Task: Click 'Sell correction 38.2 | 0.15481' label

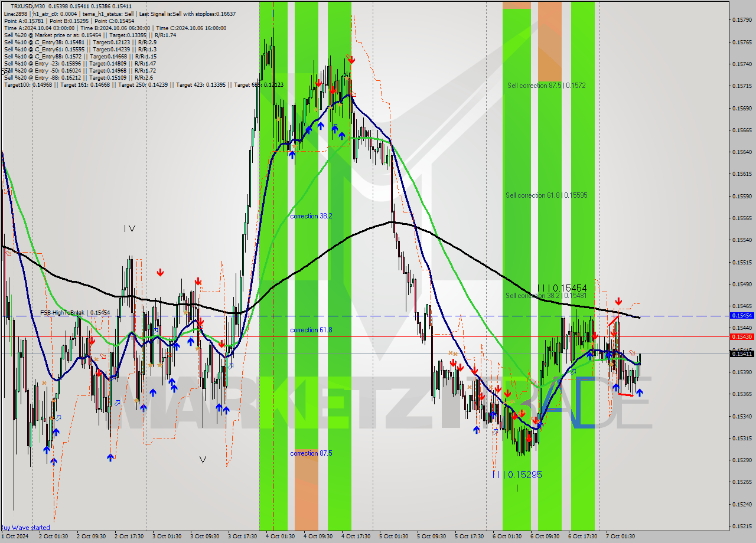Action: tap(546, 296)
